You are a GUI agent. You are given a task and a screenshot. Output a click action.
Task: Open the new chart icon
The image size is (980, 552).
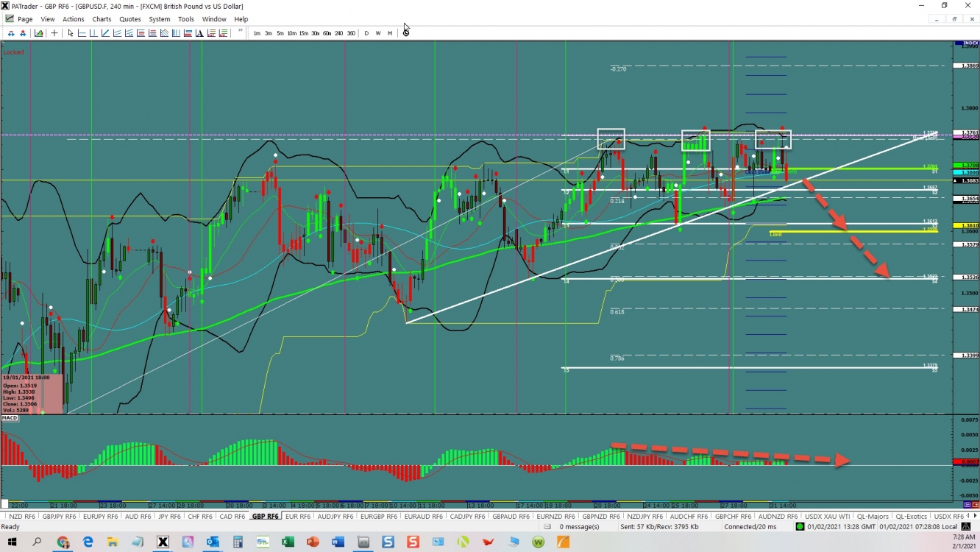[x=38, y=33]
